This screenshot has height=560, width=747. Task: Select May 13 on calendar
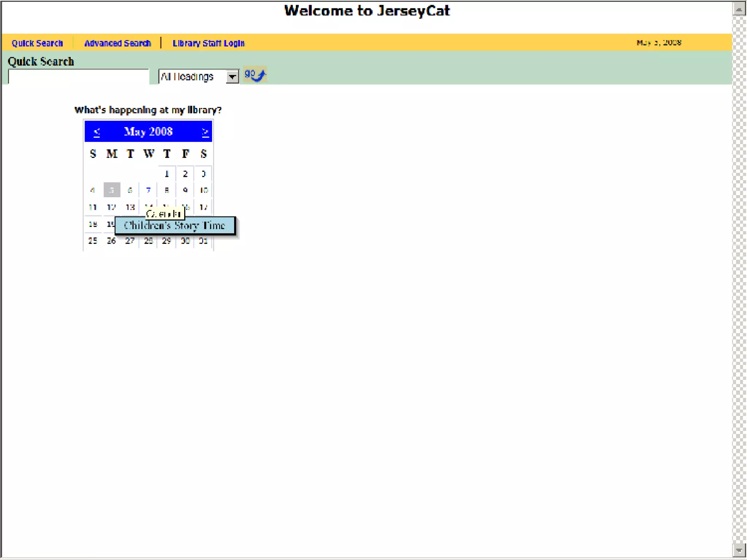[x=130, y=207]
